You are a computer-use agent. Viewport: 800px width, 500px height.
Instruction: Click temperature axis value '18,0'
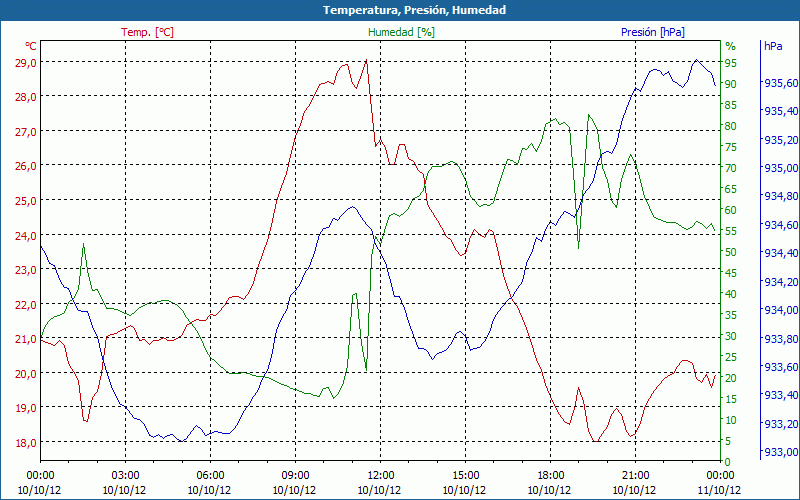point(26,443)
